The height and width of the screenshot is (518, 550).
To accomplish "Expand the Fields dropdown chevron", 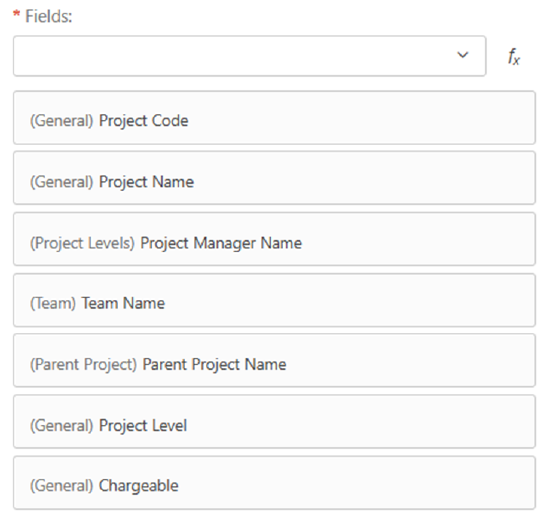I will coord(463,55).
